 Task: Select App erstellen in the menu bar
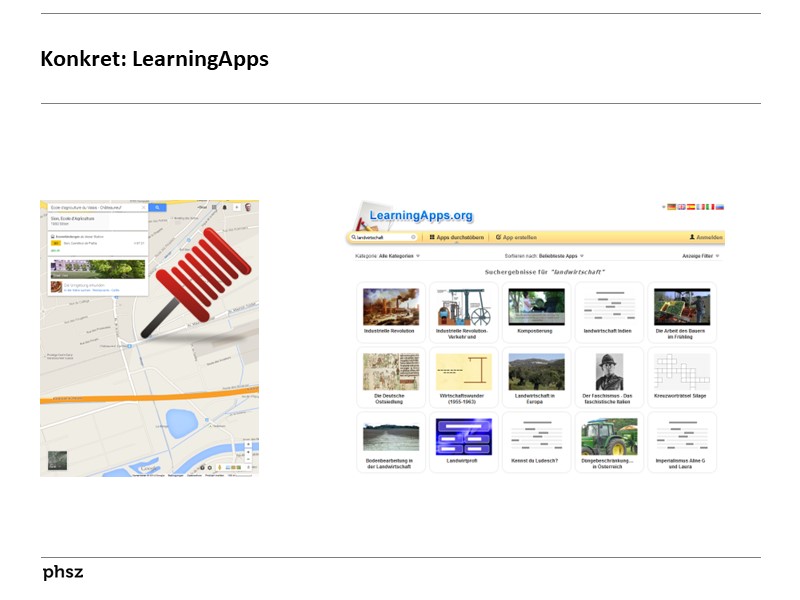pos(518,235)
